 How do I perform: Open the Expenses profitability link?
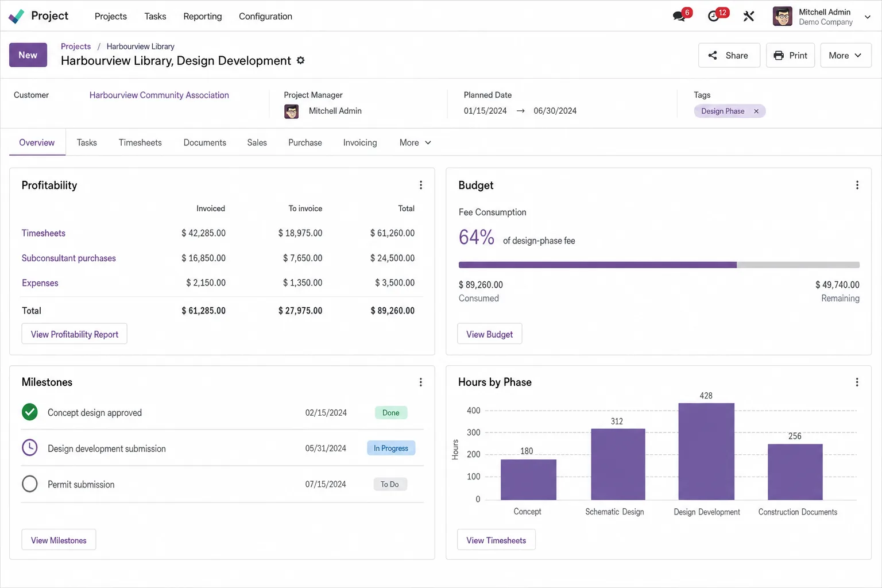point(40,283)
